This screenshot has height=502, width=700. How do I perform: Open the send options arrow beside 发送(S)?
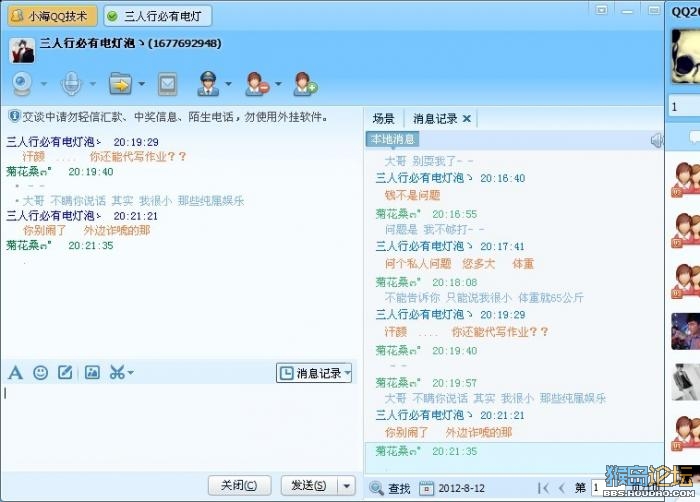(346, 485)
